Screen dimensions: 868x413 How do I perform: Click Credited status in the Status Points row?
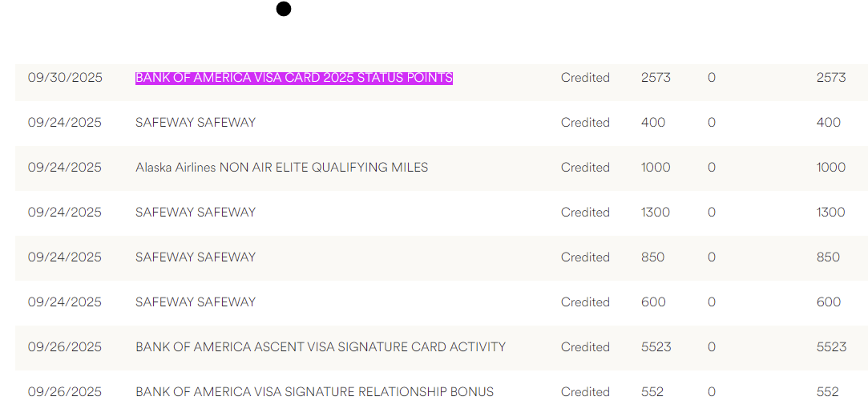pyautogui.click(x=585, y=78)
